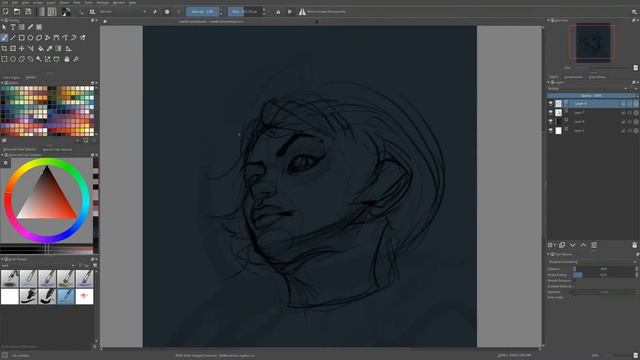Move the layer up with arrow
The width and height of the screenshot is (640, 360).
coord(583,245)
